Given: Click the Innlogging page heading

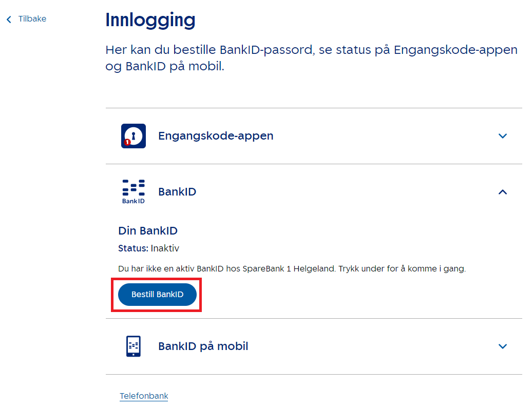Looking at the screenshot, I should [x=150, y=21].
